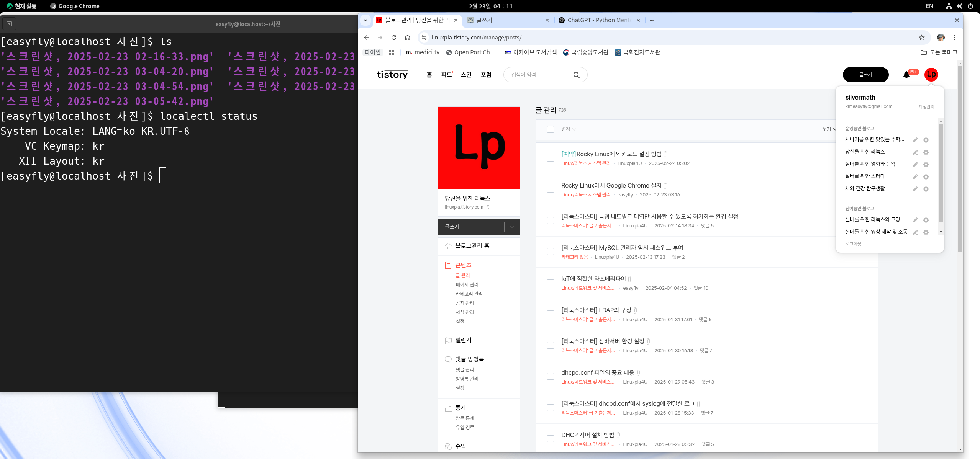Click new terminal tab icon
The width and height of the screenshot is (980, 459).
(x=9, y=24)
